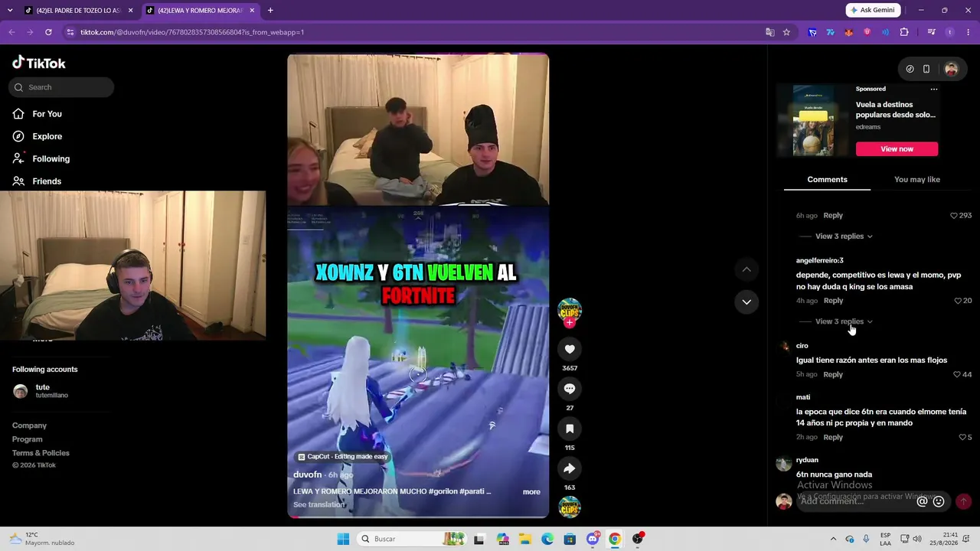
Task: Open the browser Extensions puzzle menu
Action: click(904, 32)
